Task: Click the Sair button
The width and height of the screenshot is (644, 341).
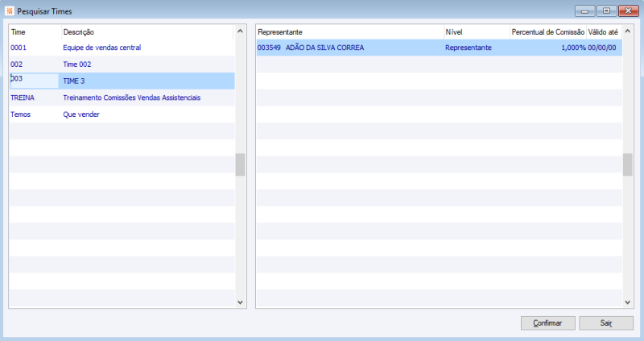Action: click(x=606, y=323)
